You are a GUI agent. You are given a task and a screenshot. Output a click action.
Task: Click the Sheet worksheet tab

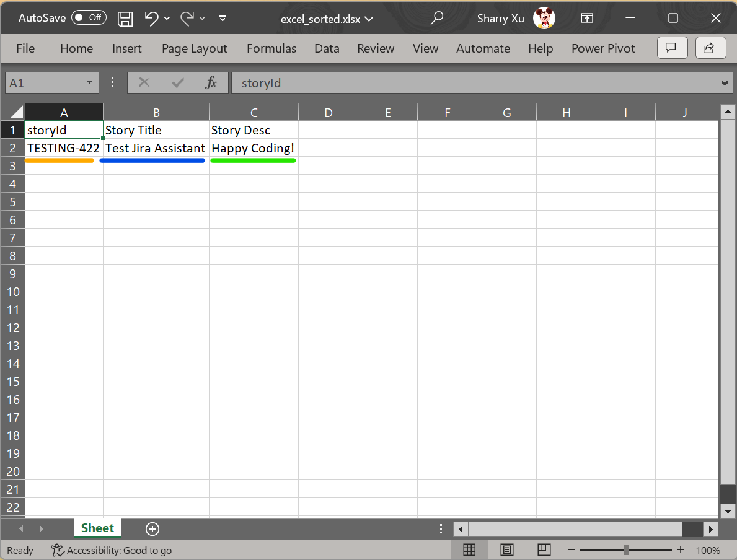click(97, 528)
